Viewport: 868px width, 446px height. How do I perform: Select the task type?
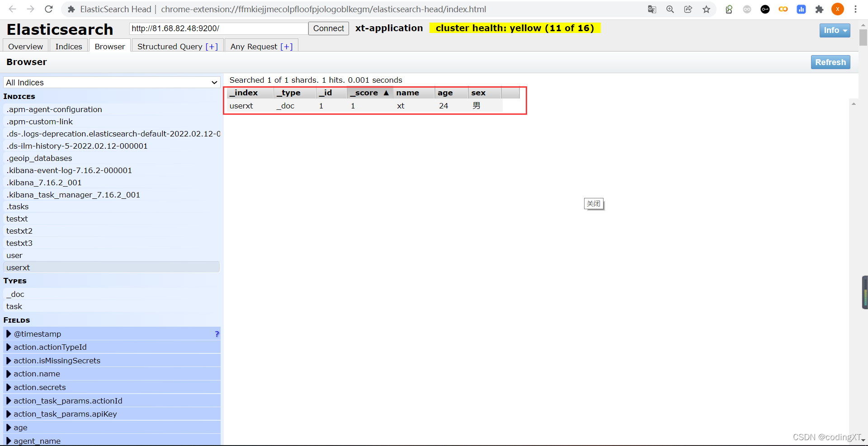point(112,306)
